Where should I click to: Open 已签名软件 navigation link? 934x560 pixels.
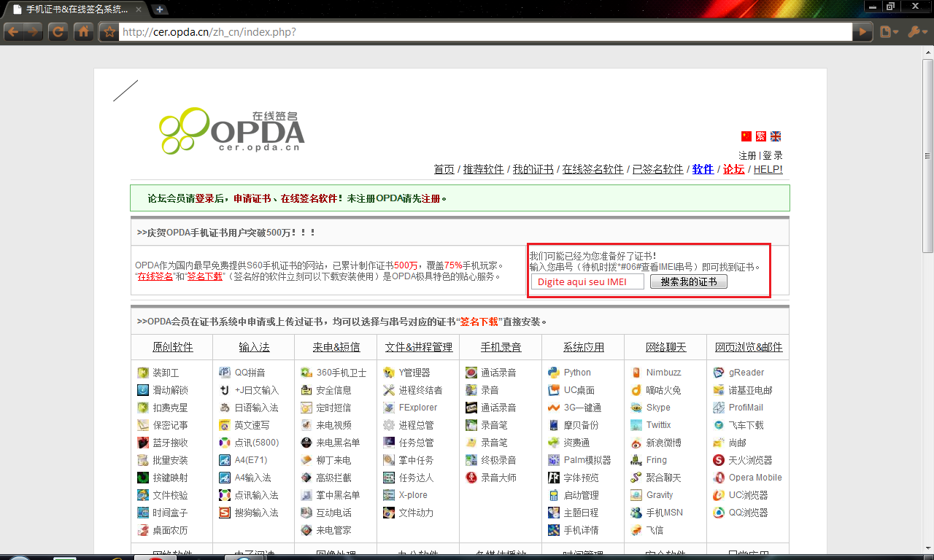tap(657, 169)
